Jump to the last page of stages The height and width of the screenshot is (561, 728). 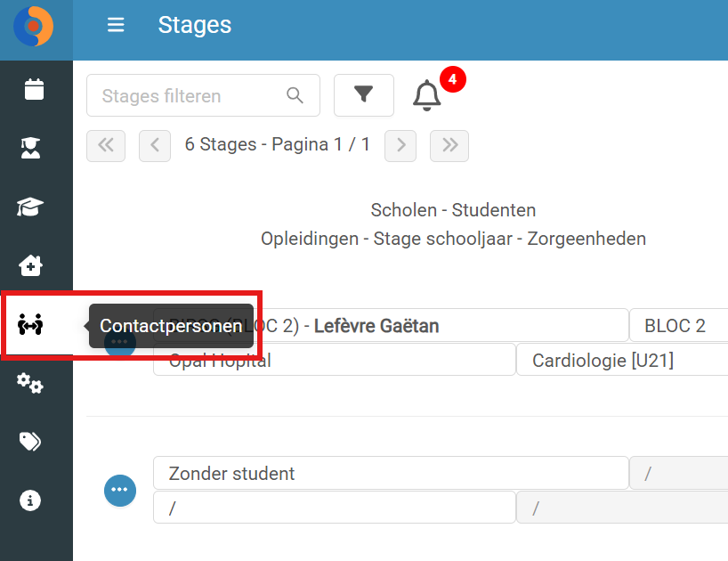449,146
